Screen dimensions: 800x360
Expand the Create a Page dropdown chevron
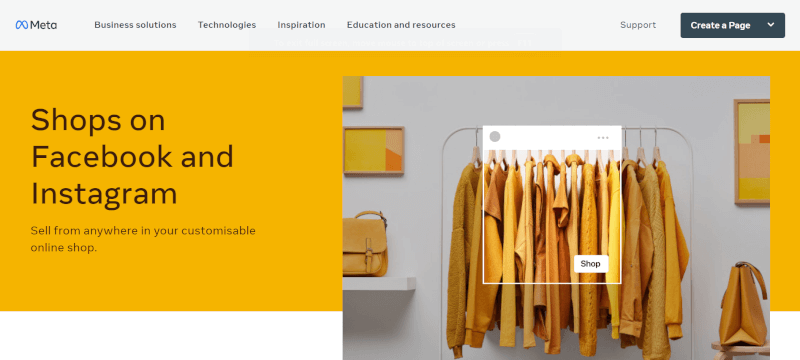click(x=771, y=25)
